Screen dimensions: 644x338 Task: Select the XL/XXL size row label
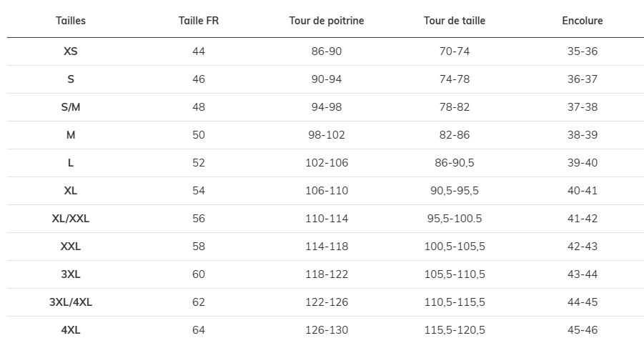point(71,219)
